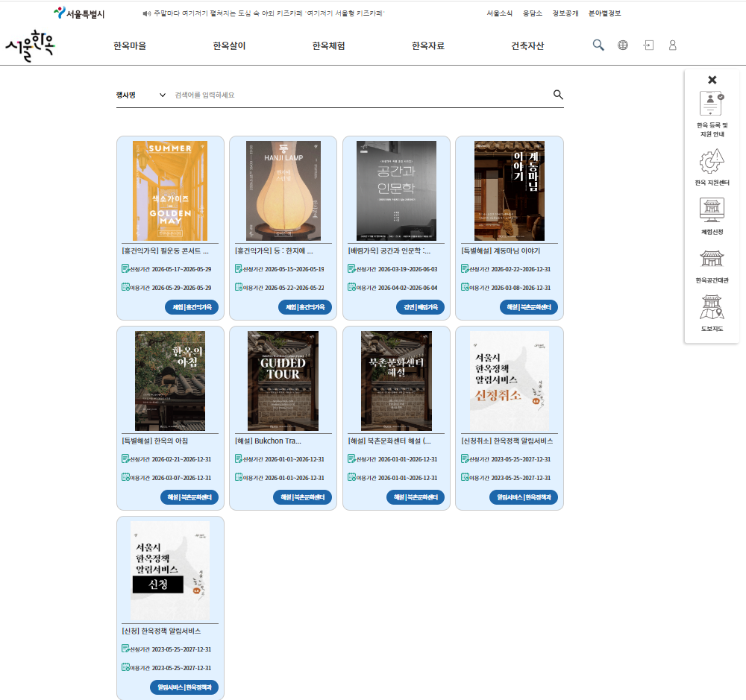Open the 공간과 인문학 poster thumbnail

pos(396,191)
